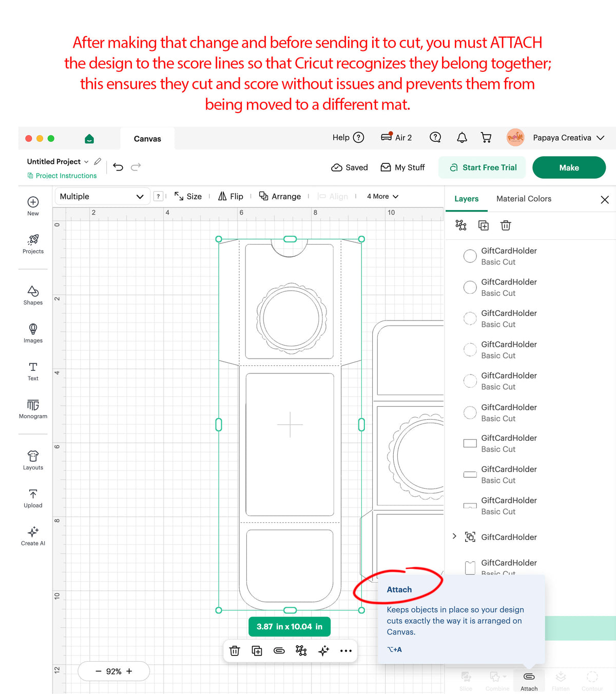Viewport: 616px width, 694px height.
Task: Switch to the Material Colors tab
Action: coord(524,199)
